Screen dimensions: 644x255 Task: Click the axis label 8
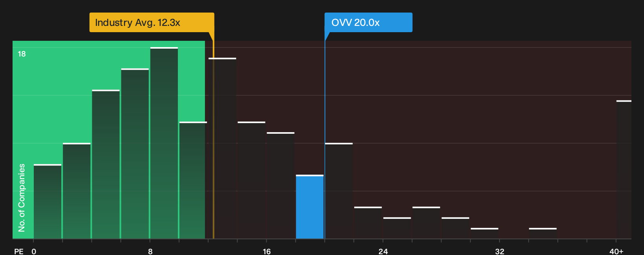pyautogui.click(x=150, y=251)
